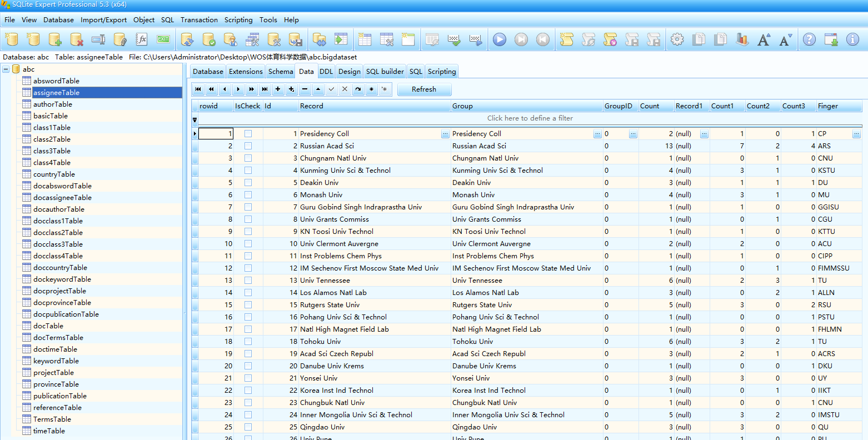
Task: Toggle IsCheck checkbox for Russian Acad Sci row
Action: click(248, 146)
